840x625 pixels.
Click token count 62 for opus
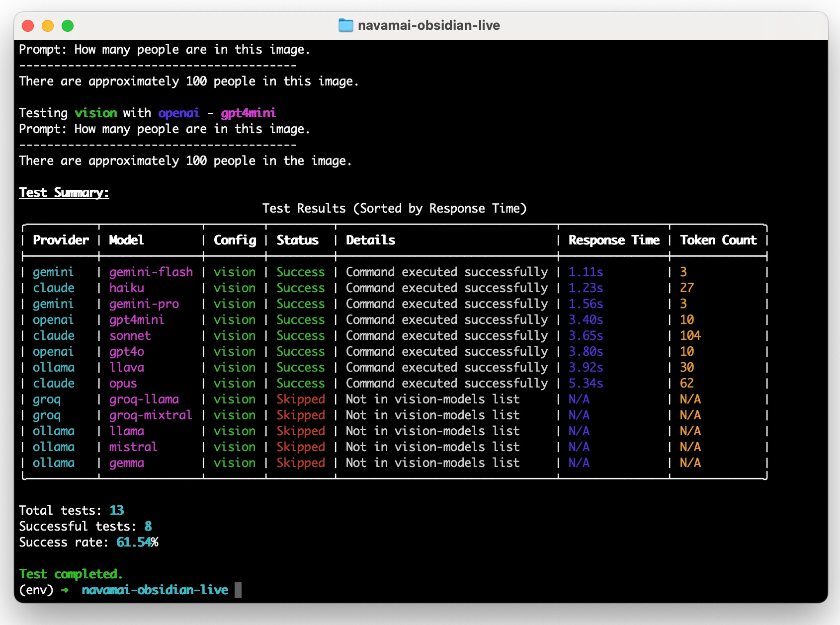click(x=687, y=383)
